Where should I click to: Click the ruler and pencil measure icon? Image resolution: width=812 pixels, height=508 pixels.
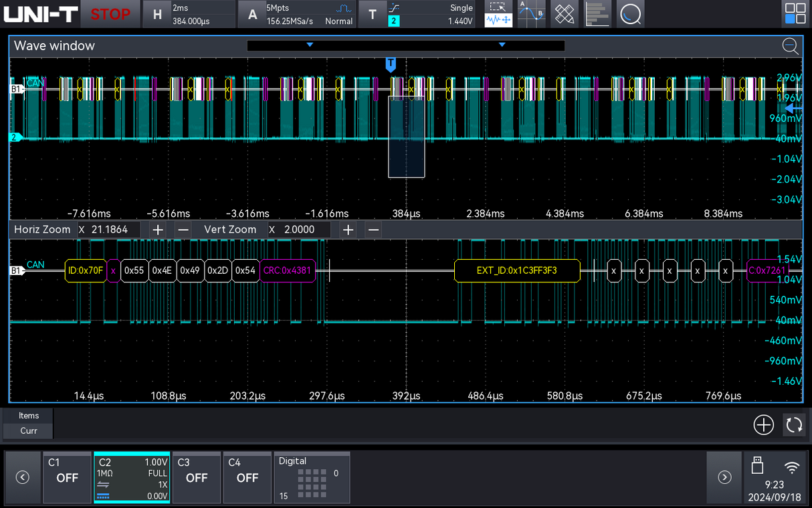(x=565, y=14)
